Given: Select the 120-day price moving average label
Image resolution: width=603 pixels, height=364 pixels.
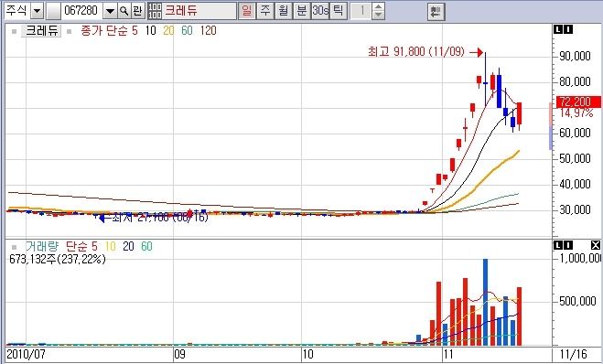Looking at the screenshot, I should (208, 31).
